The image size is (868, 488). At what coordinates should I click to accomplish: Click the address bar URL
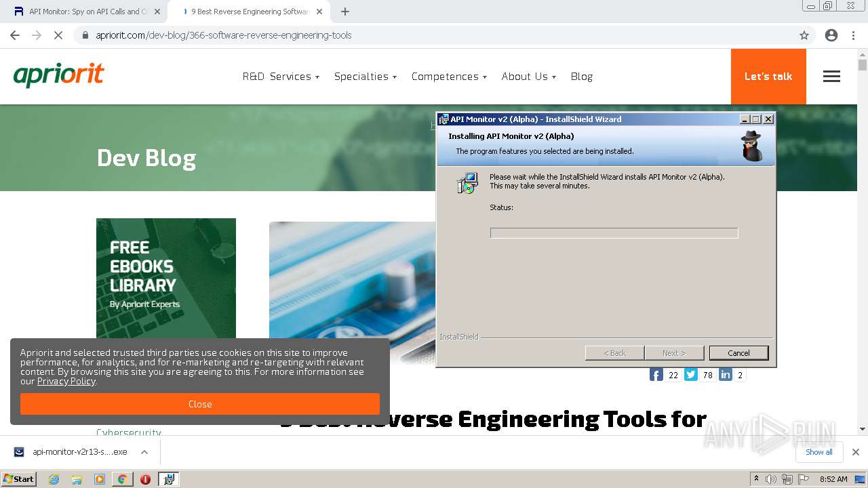224,35
